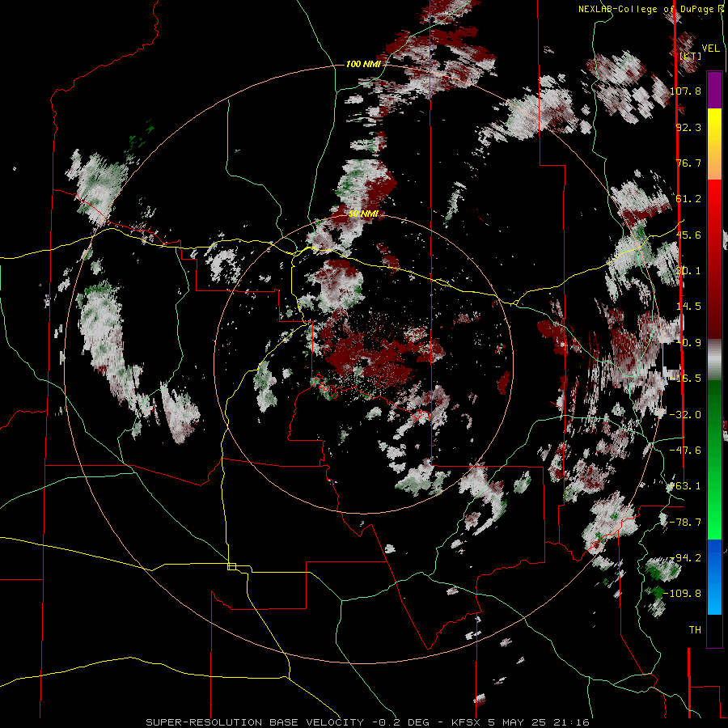Click the 45.6 velocity scale value
728x728 pixels.
(x=688, y=235)
